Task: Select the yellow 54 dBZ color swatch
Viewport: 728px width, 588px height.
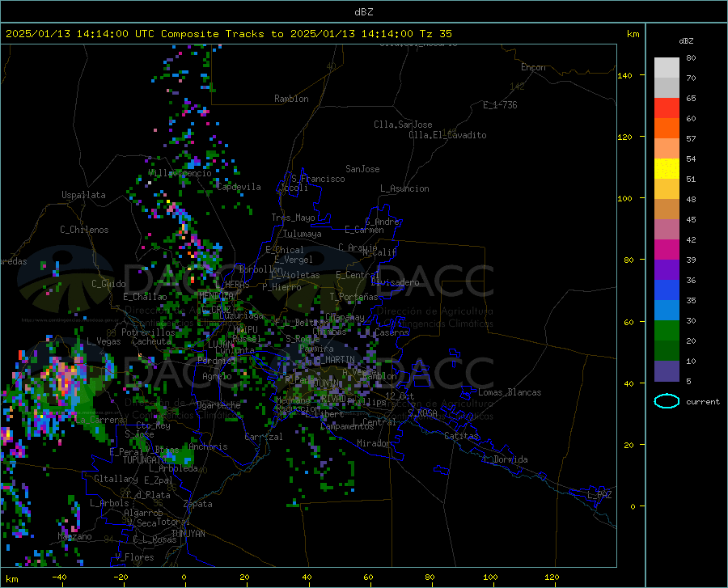Action: click(667, 169)
